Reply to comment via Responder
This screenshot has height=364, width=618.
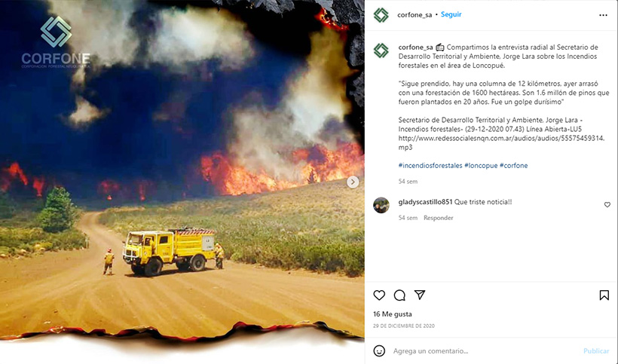coord(439,218)
